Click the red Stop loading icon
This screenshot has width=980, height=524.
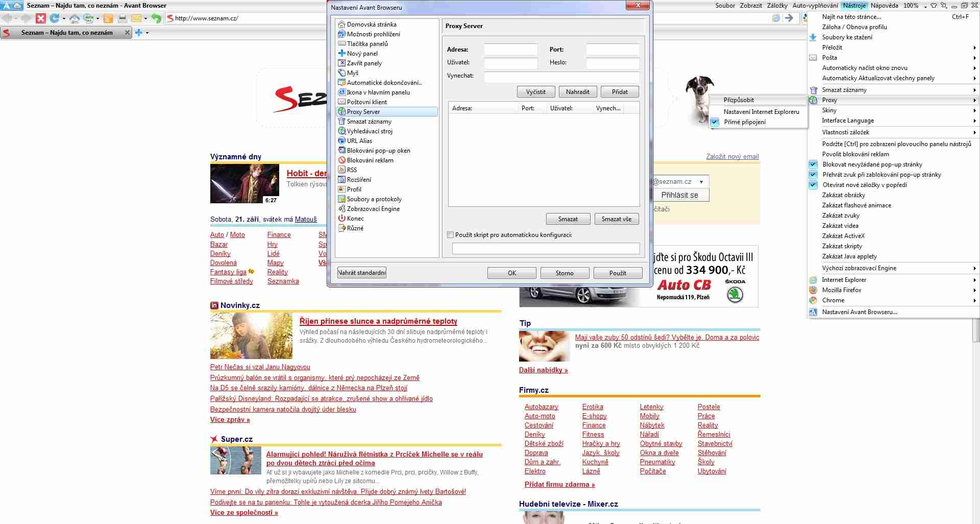(x=41, y=18)
